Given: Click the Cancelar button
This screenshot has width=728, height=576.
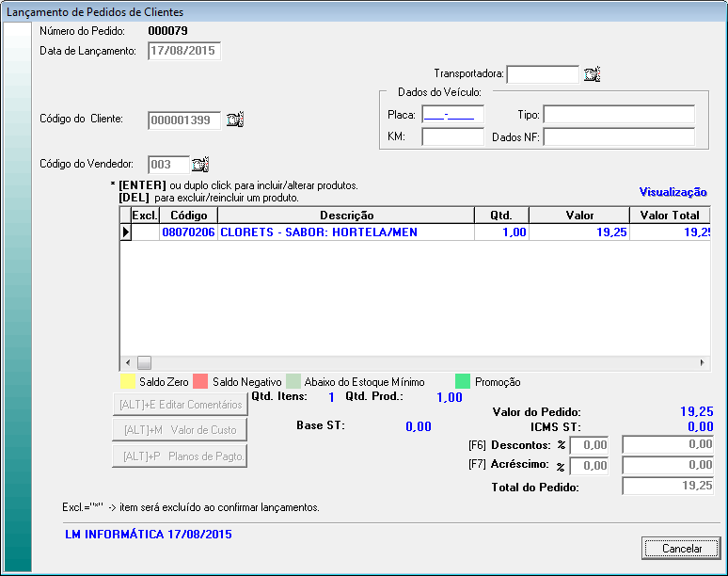Looking at the screenshot, I should point(682,549).
